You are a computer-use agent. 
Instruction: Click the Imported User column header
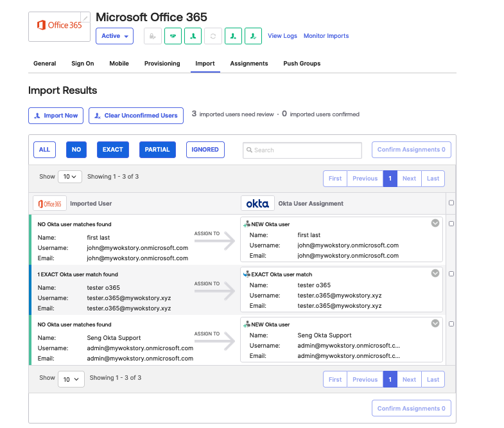click(91, 203)
